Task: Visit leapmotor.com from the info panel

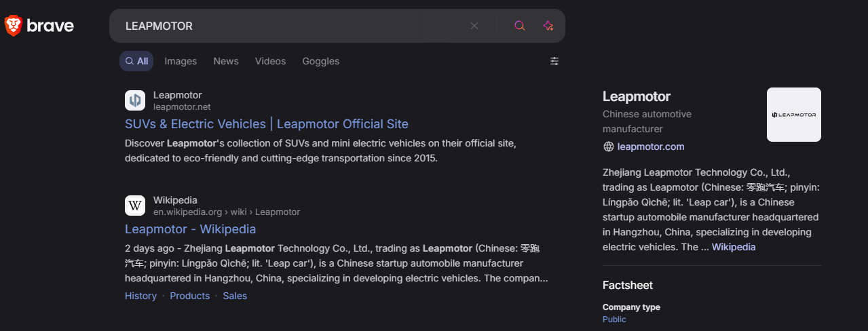Action: [651, 147]
